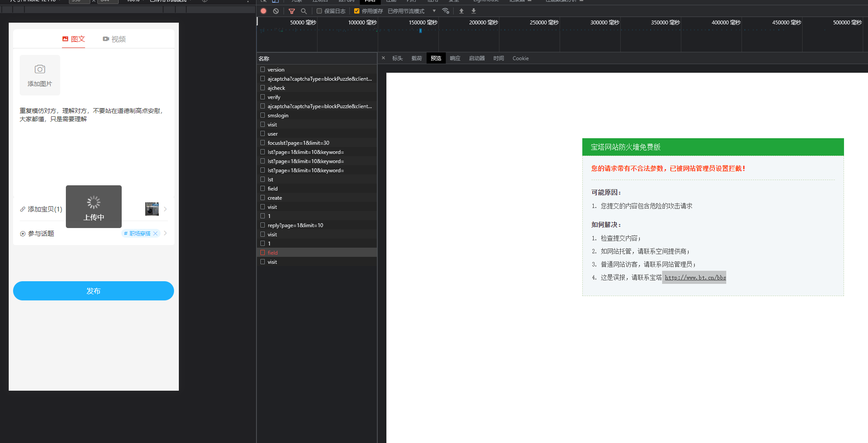868x443 pixels.
Task: Click the blue 发布 button
Action: pyautogui.click(x=93, y=291)
